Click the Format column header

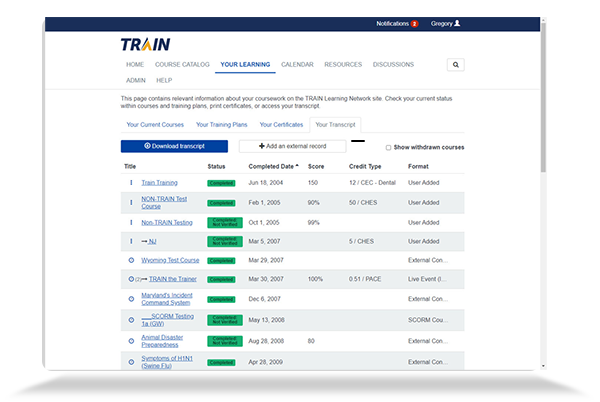click(x=418, y=166)
